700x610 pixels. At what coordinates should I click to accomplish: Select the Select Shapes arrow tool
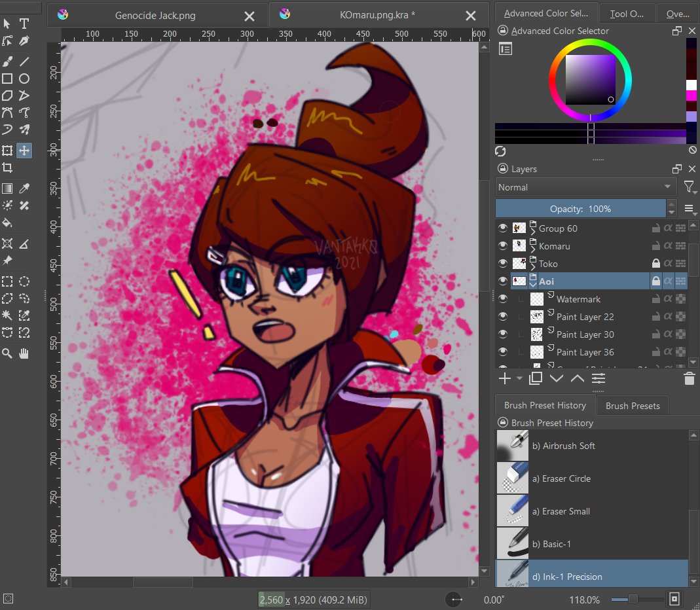tap(7, 23)
